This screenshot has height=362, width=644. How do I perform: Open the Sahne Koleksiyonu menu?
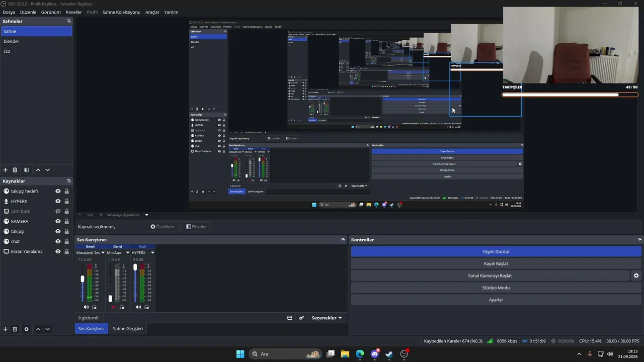point(121,12)
